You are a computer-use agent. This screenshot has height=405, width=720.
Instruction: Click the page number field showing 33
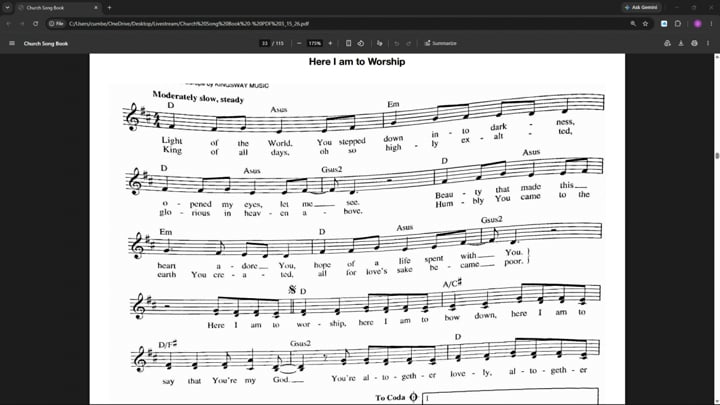[264, 43]
